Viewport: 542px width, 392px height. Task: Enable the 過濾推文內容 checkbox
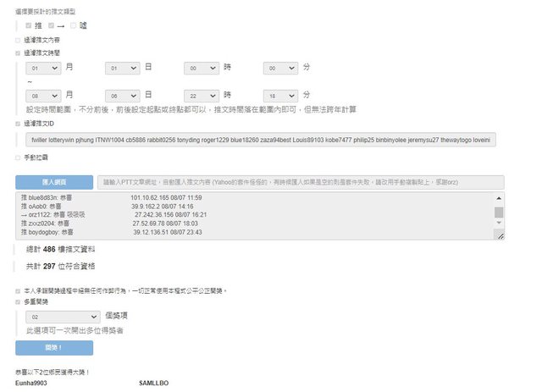19,39
